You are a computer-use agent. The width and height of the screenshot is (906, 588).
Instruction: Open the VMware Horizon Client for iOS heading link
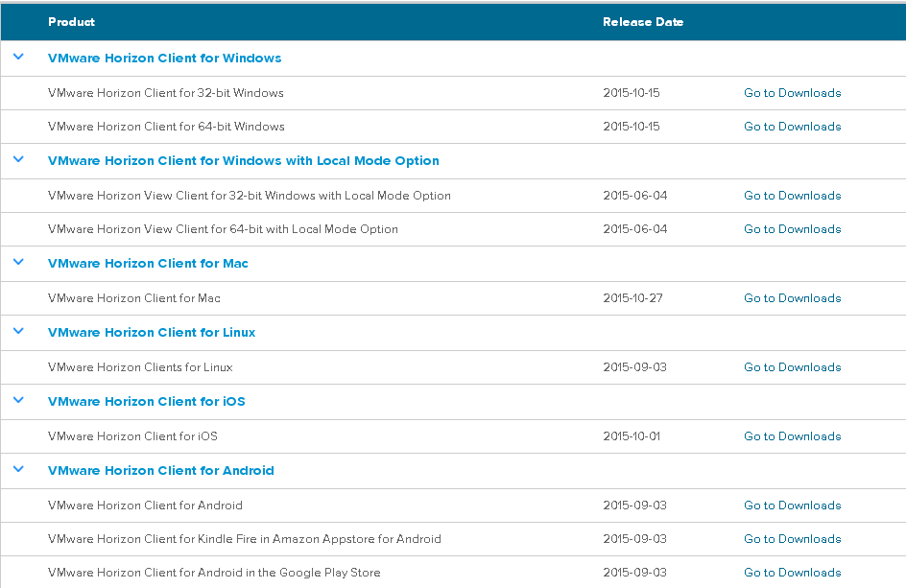[146, 402]
